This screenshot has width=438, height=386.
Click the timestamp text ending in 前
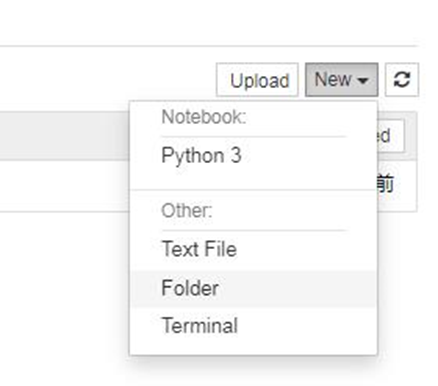(x=386, y=184)
